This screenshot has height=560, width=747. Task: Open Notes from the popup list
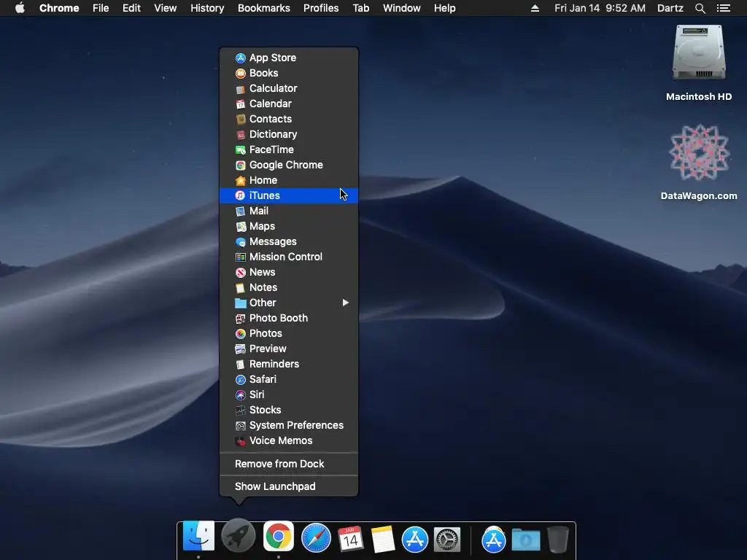point(289,287)
